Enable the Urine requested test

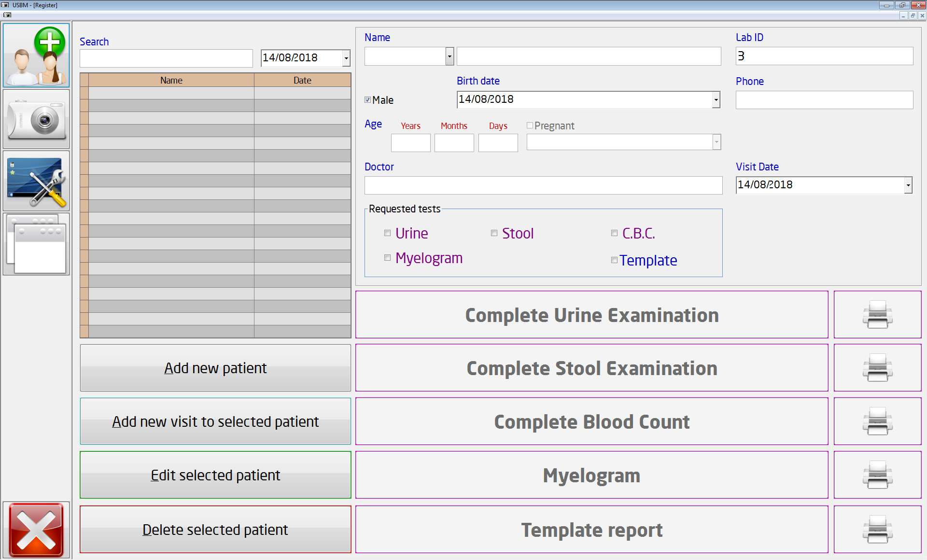(387, 233)
